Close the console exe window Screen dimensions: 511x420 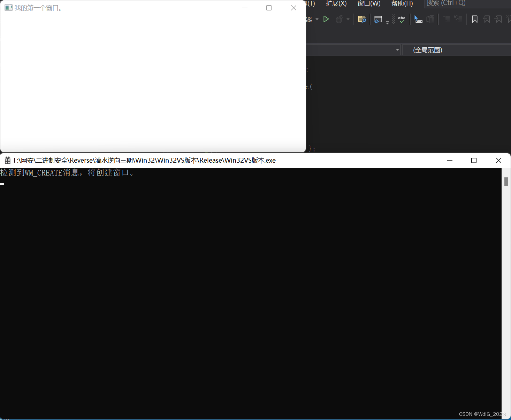tap(498, 160)
